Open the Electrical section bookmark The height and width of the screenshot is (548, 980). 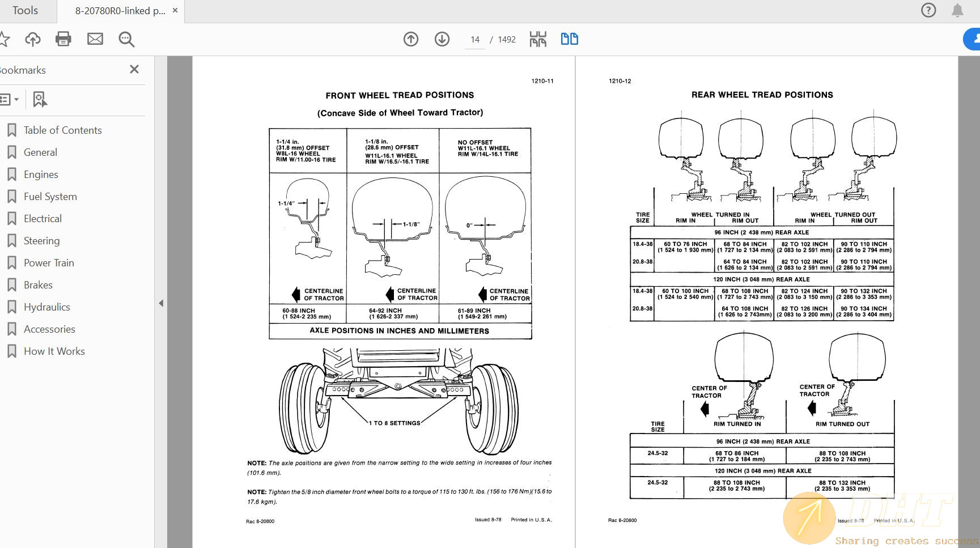coord(42,218)
